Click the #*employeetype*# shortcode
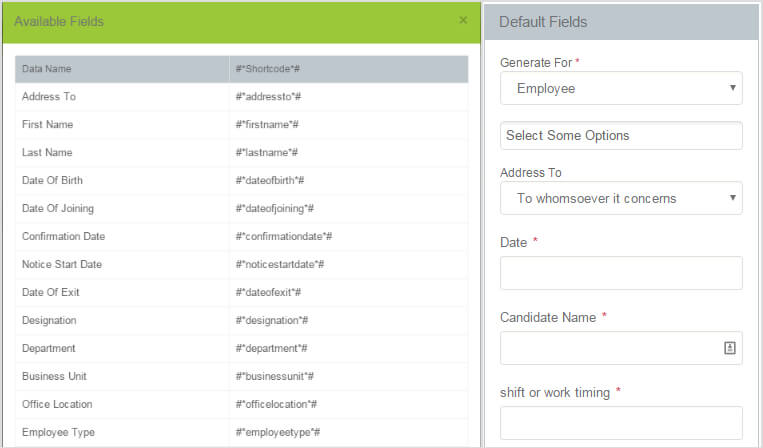The height and width of the screenshot is (448, 763). 277,432
